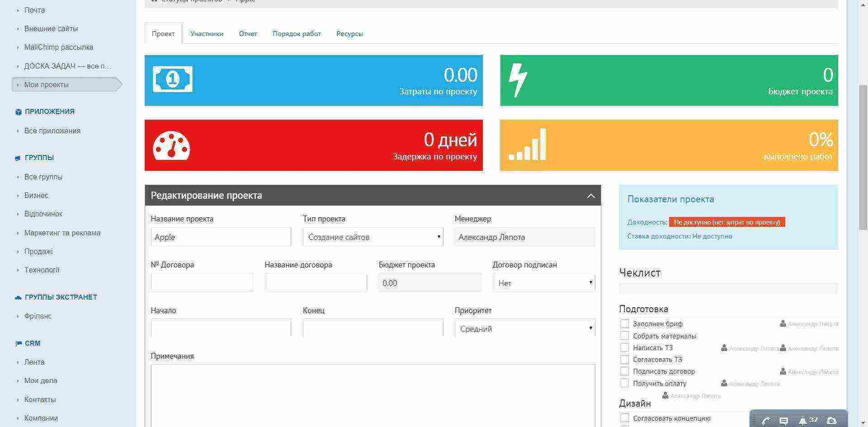Check the Собрать материалы checkbox

[x=624, y=336]
